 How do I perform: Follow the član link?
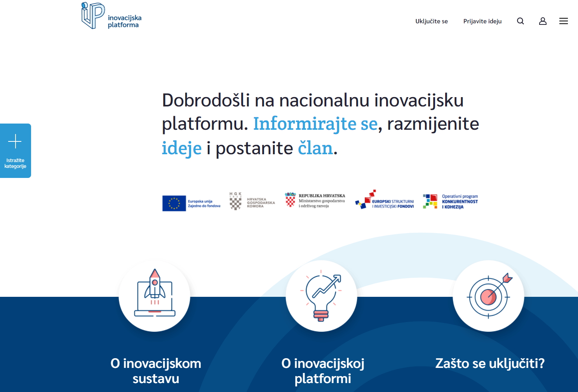[x=315, y=148]
